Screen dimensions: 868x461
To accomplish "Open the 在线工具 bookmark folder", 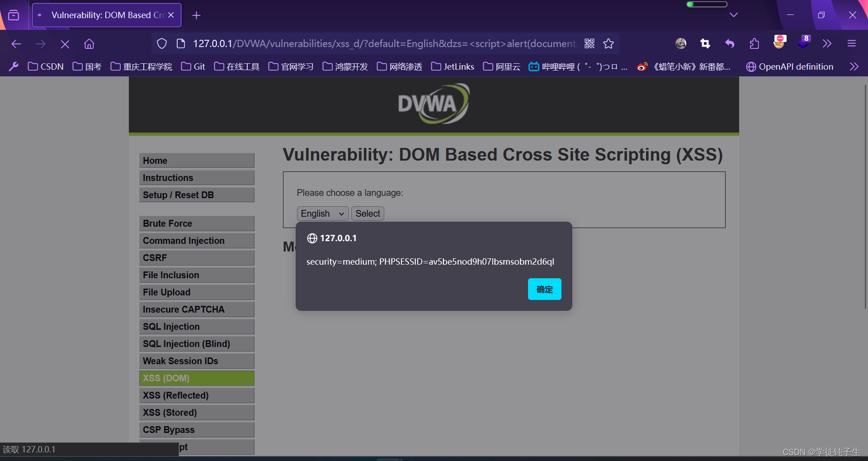I will click(x=237, y=67).
